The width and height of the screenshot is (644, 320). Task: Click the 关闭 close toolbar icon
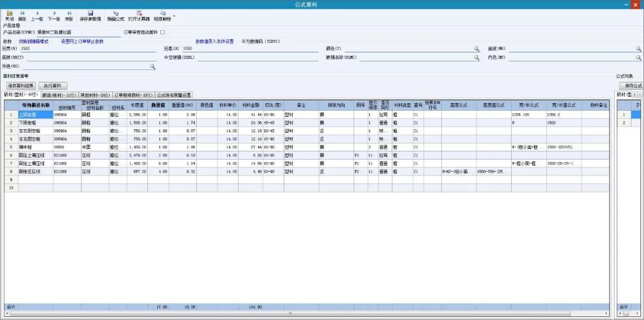pos(9,16)
